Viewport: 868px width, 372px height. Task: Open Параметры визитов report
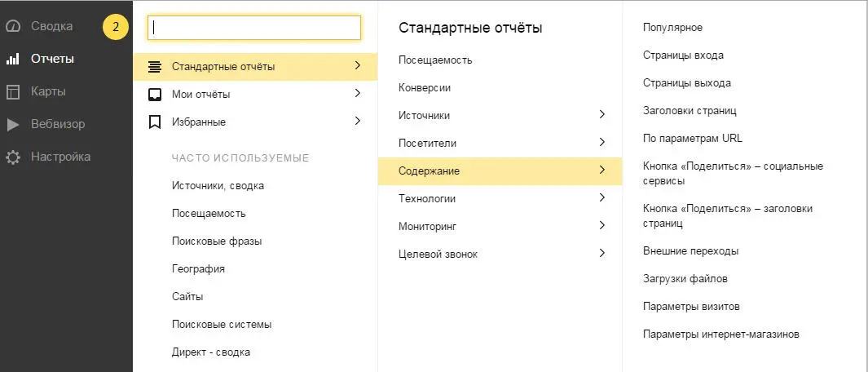691,307
